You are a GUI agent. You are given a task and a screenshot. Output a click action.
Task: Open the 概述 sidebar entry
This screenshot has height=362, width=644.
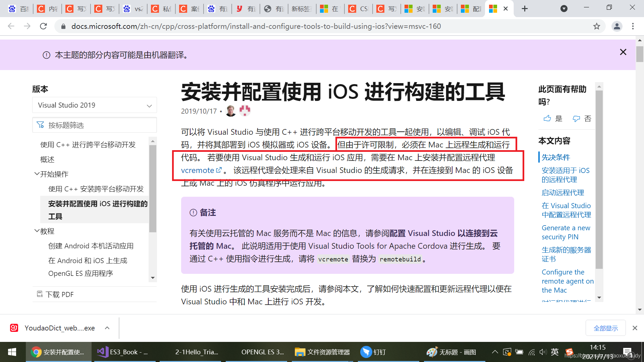click(47, 160)
